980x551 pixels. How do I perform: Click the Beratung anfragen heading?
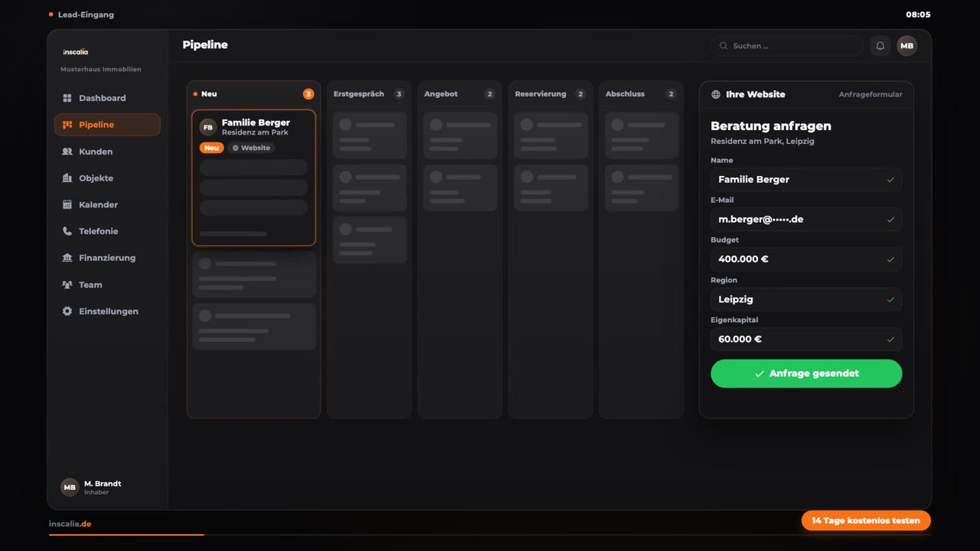771,126
